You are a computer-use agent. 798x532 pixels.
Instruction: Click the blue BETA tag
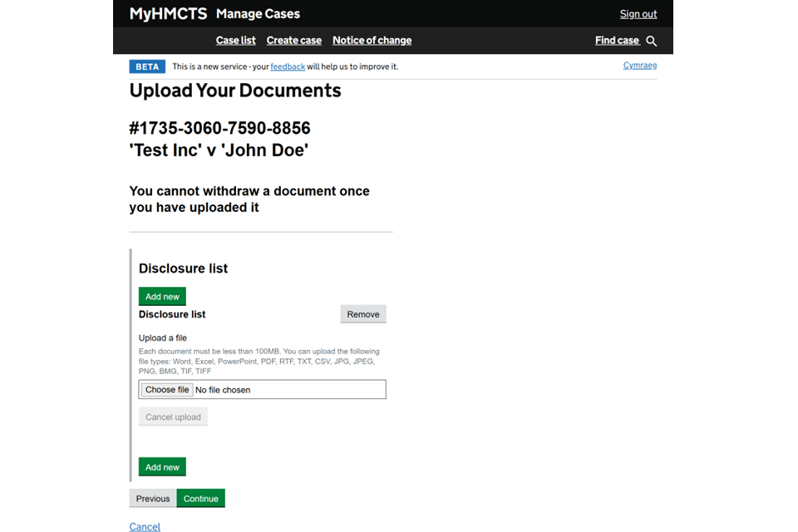click(147, 66)
